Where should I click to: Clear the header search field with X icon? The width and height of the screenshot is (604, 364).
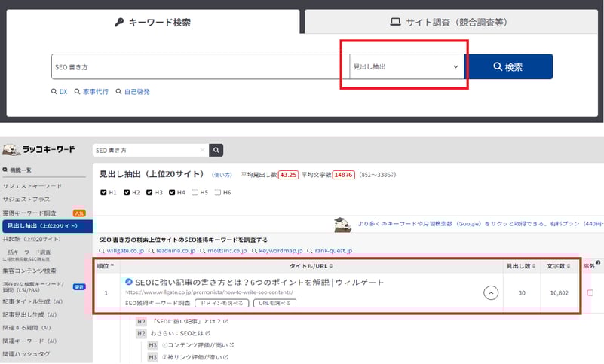click(x=202, y=150)
